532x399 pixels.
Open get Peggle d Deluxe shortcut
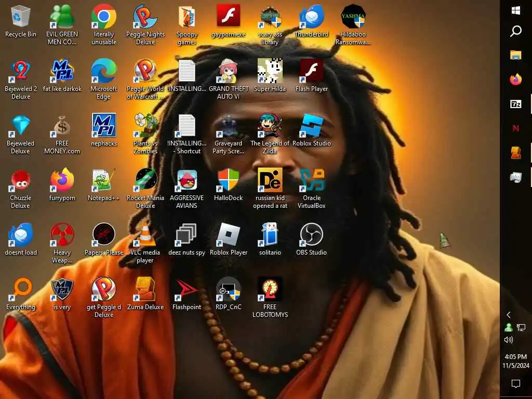pyautogui.click(x=104, y=289)
